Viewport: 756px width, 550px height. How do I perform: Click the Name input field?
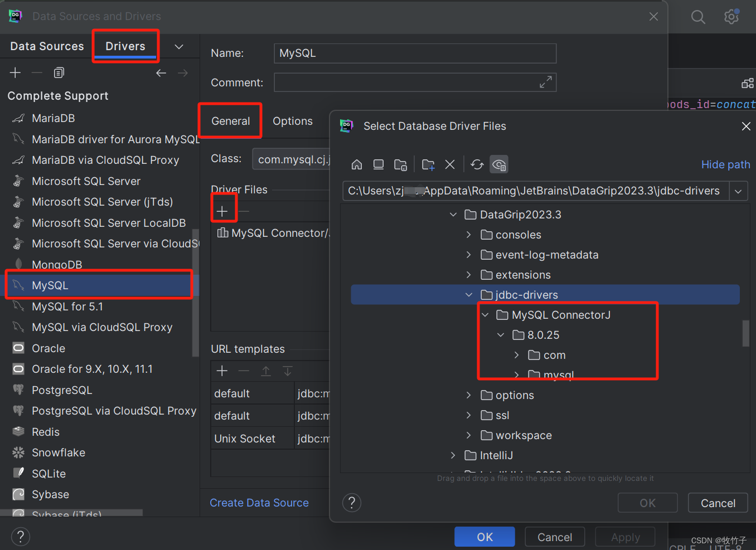[x=415, y=53]
